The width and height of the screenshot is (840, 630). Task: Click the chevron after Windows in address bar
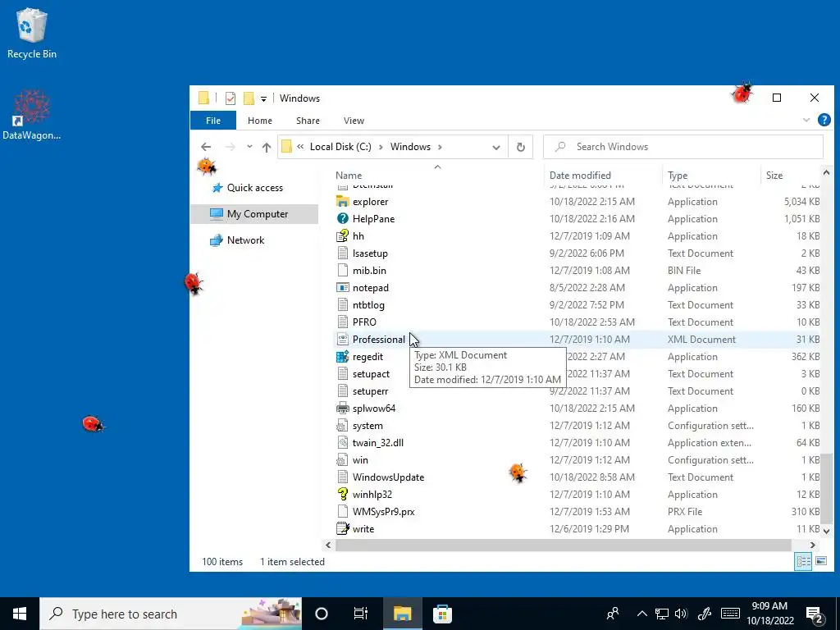point(440,147)
